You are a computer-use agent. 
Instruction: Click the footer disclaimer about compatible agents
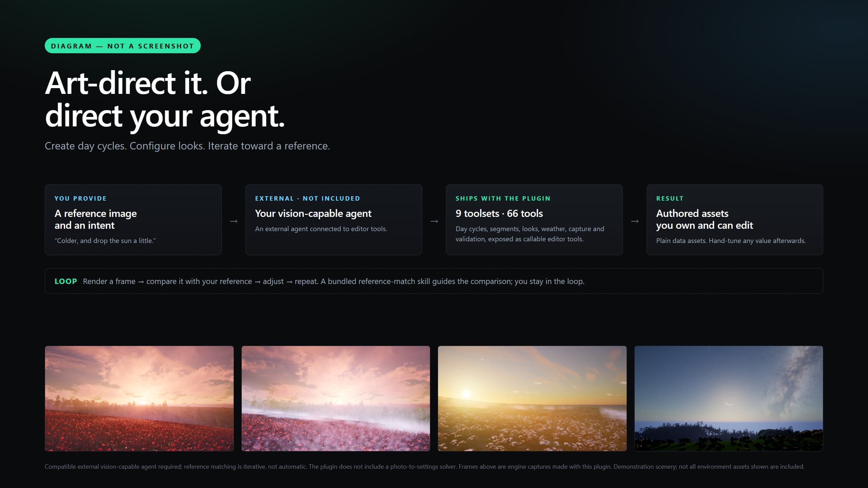[425, 467]
